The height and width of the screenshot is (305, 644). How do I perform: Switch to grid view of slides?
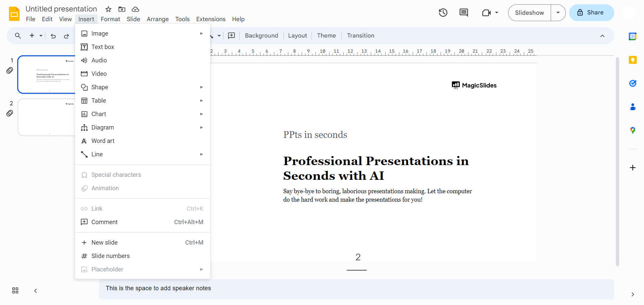pos(15,291)
